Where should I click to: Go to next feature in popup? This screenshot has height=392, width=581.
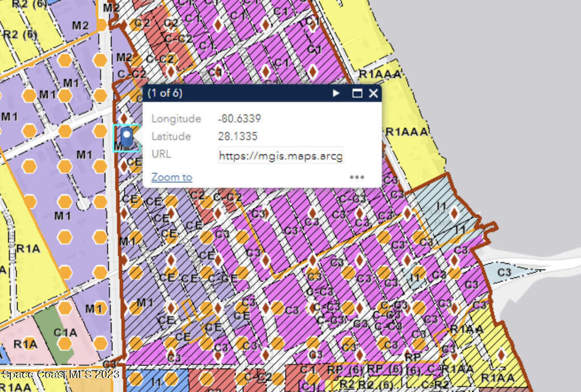pos(336,94)
